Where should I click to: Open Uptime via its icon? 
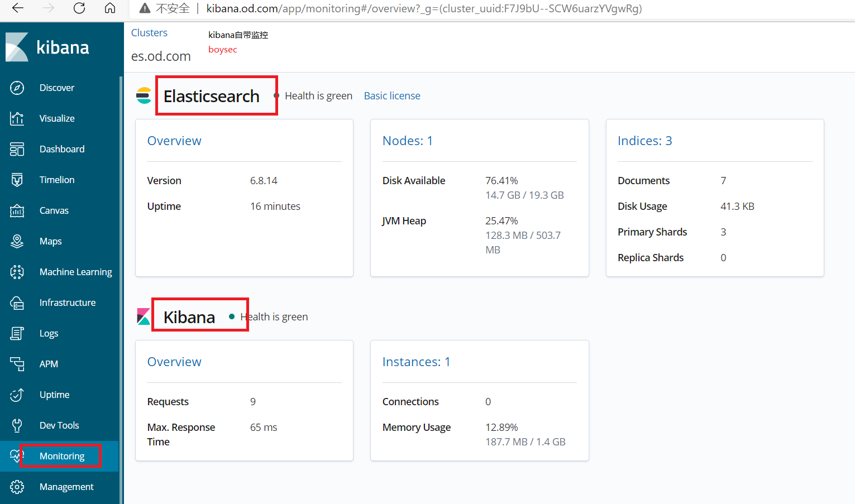[x=17, y=395]
